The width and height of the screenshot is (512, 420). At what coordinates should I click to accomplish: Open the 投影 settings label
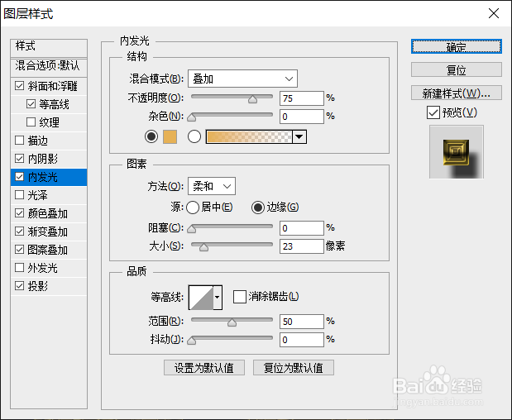(x=38, y=286)
